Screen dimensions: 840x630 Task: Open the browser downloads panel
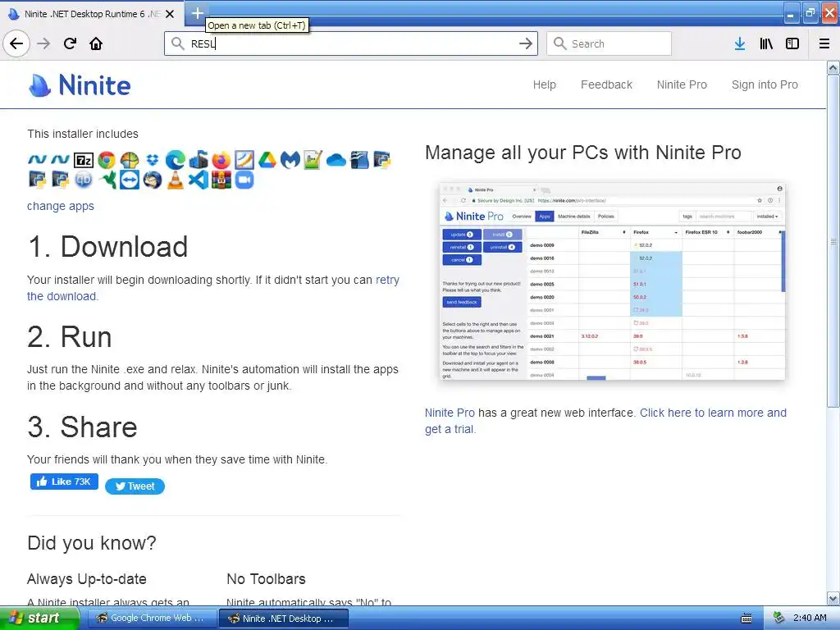pyautogui.click(x=740, y=43)
